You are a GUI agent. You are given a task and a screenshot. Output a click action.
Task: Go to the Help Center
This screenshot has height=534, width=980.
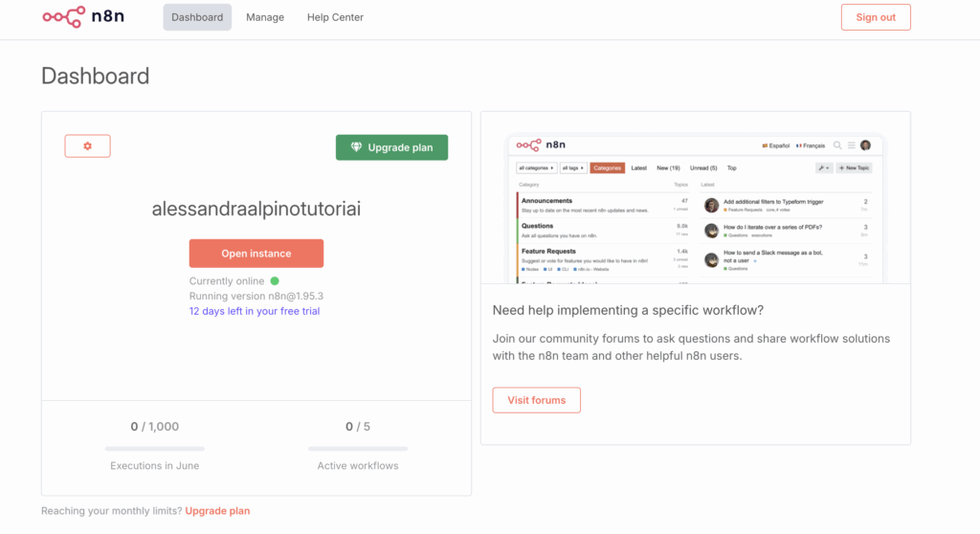(335, 17)
